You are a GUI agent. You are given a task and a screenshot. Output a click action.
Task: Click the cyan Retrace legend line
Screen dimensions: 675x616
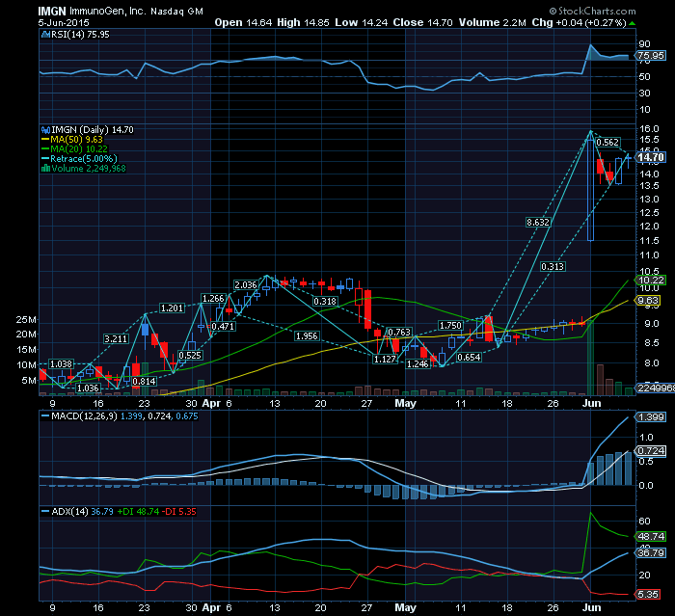click(45, 159)
